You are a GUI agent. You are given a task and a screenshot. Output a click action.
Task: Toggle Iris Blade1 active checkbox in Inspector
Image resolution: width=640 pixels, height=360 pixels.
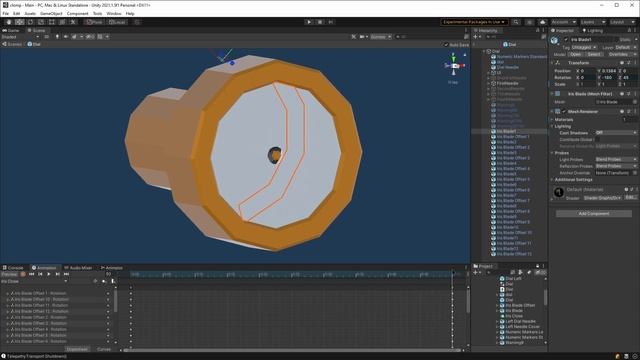pos(566,40)
